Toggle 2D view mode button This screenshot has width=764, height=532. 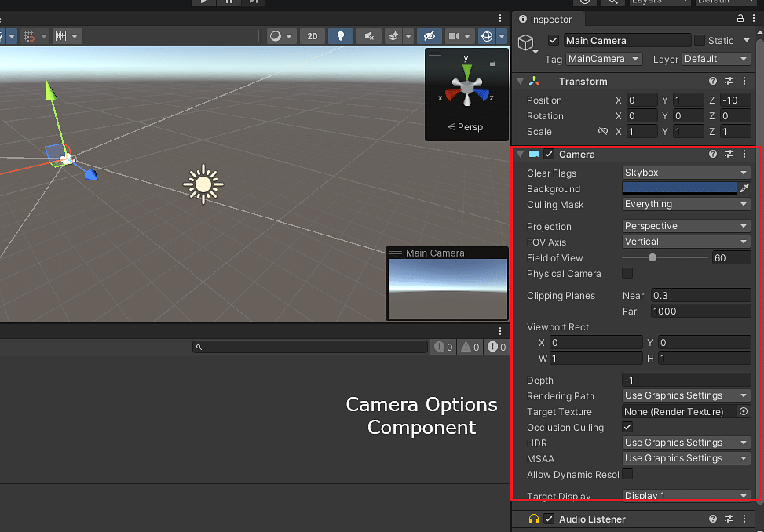pos(313,36)
